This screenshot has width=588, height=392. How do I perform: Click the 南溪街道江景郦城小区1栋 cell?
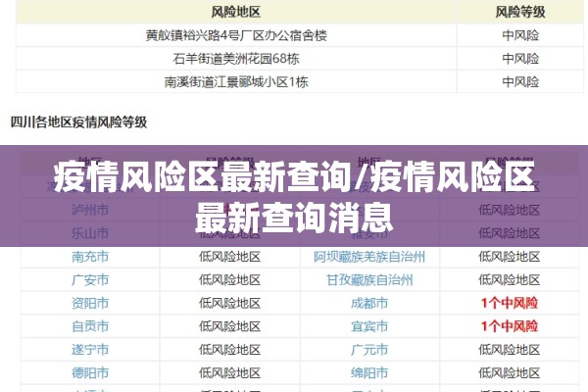click(236, 82)
